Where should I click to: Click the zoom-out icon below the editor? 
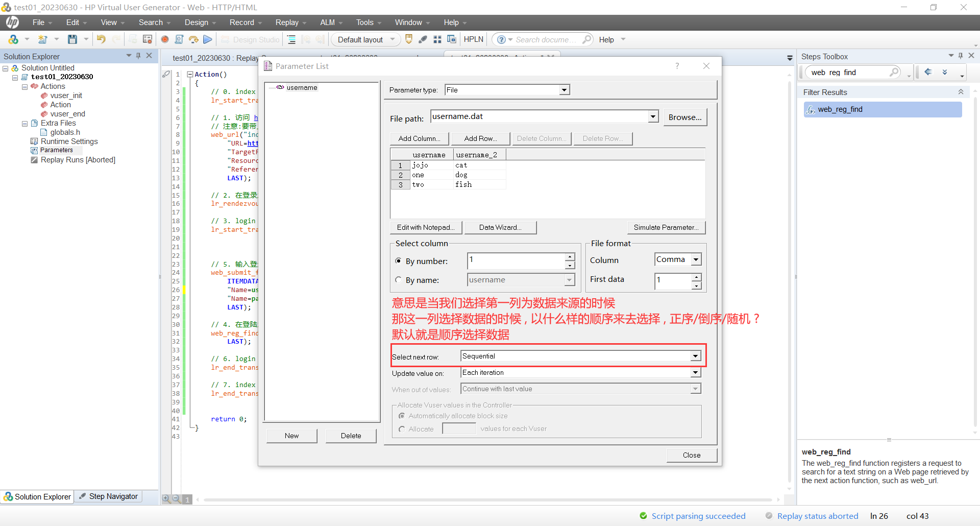[176, 499]
